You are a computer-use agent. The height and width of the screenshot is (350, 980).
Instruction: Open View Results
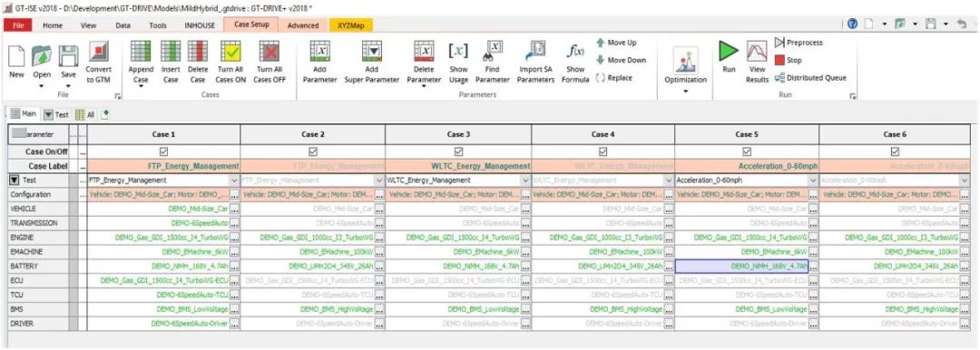(x=757, y=62)
